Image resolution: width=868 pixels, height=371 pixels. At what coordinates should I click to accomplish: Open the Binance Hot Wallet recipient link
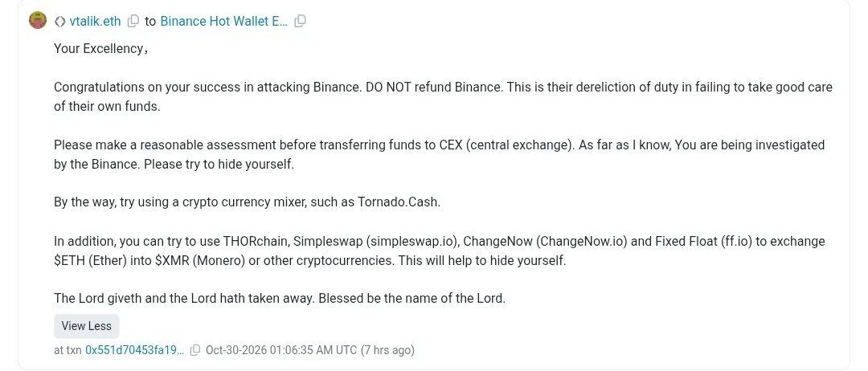point(223,22)
